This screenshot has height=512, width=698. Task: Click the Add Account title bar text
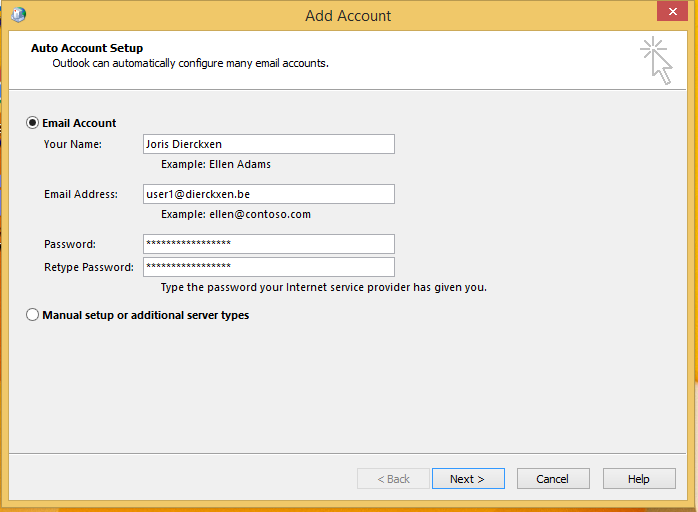click(348, 15)
